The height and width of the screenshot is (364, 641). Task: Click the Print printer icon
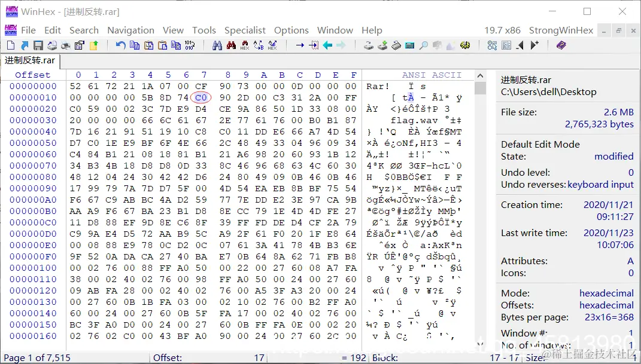[65, 45]
